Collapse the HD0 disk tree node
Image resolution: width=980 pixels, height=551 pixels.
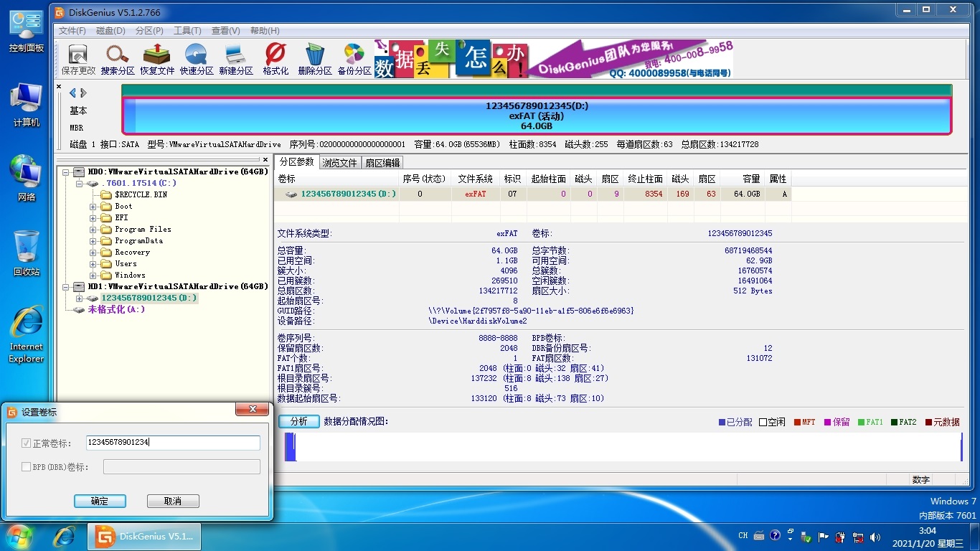66,172
